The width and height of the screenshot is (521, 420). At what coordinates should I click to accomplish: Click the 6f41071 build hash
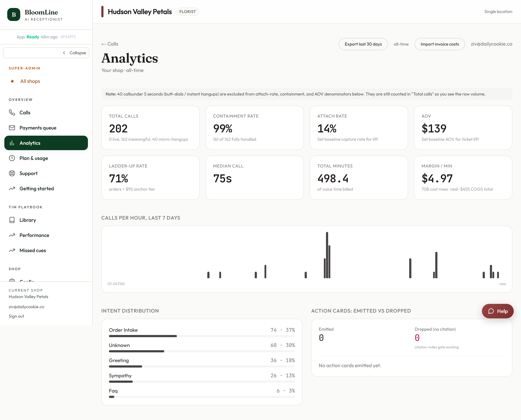[68, 37]
